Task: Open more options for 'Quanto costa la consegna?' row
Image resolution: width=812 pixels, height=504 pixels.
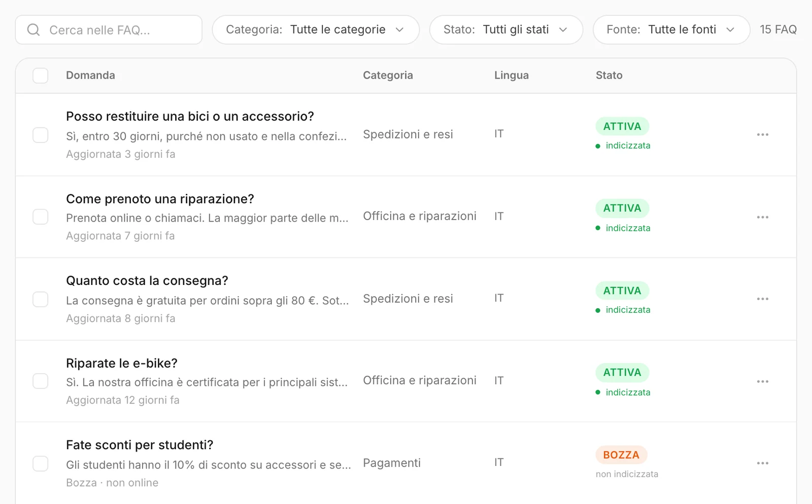Action: (x=762, y=299)
